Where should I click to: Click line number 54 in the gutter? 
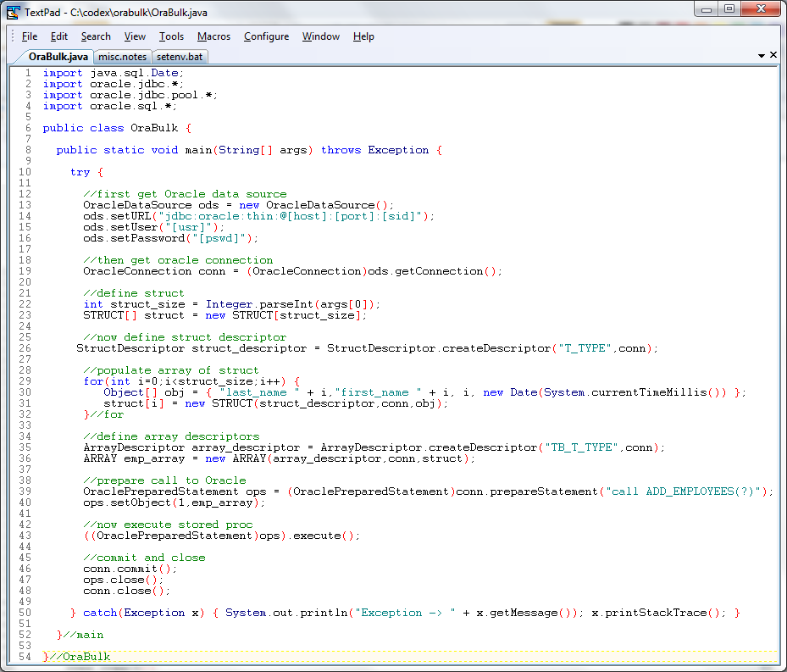pyautogui.click(x=25, y=658)
